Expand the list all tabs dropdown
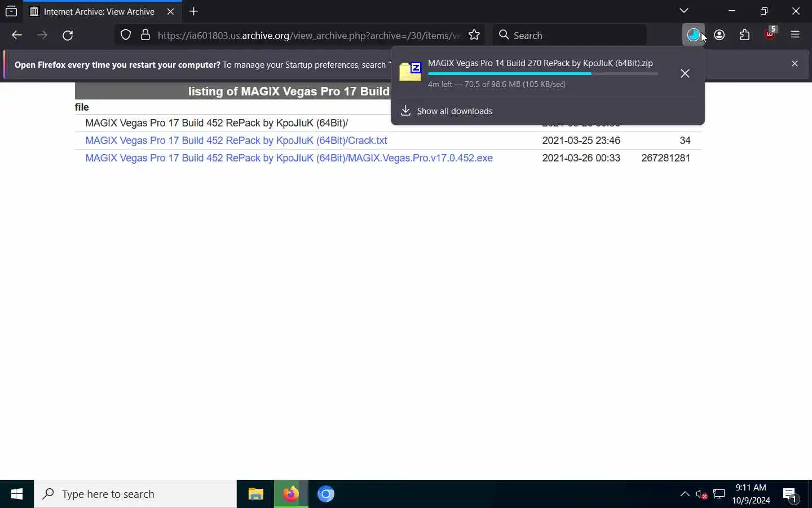Viewport: 812px width, 508px height. tap(684, 11)
